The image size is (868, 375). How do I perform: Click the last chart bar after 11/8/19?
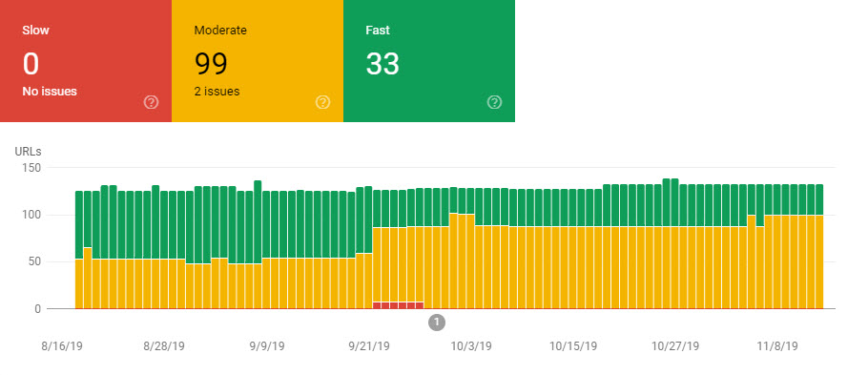819,246
